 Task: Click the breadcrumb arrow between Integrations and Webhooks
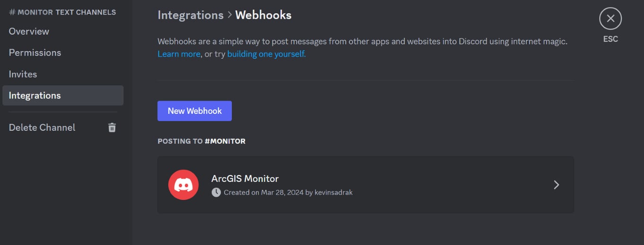coord(229,15)
